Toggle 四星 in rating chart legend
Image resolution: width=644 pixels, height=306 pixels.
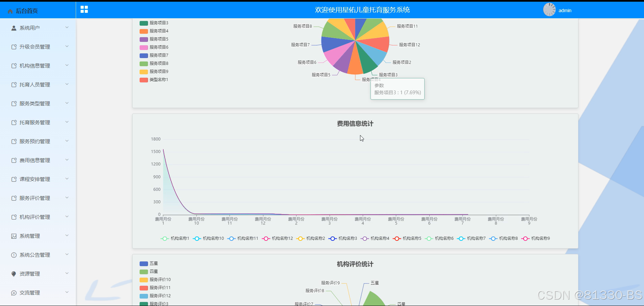(x=149, y=272)
